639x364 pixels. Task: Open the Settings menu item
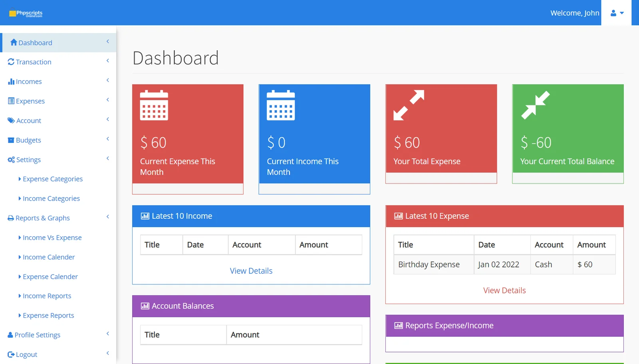click(x=58, y=160)
